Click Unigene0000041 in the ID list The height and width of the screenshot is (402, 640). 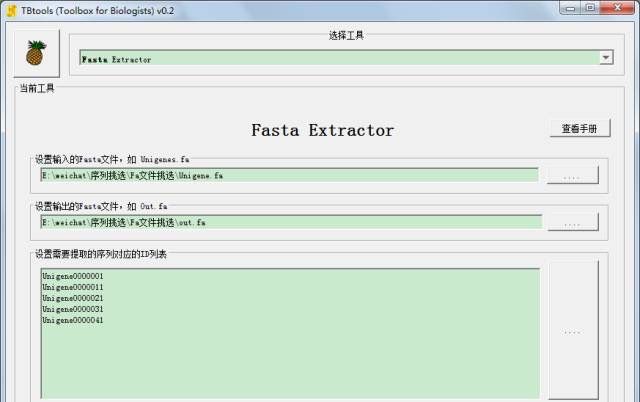pyautogui.click(x=73, y=320)
